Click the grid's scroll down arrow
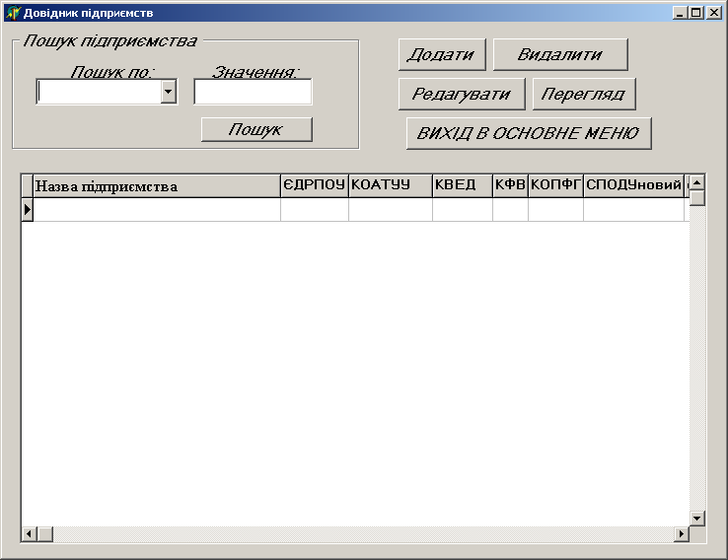This screenshot has height=560, width=728. pyautogui.click(x=697, y=519)
